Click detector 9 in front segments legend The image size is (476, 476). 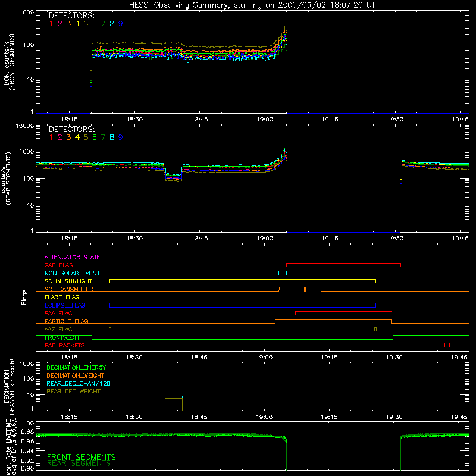point(121,24)
